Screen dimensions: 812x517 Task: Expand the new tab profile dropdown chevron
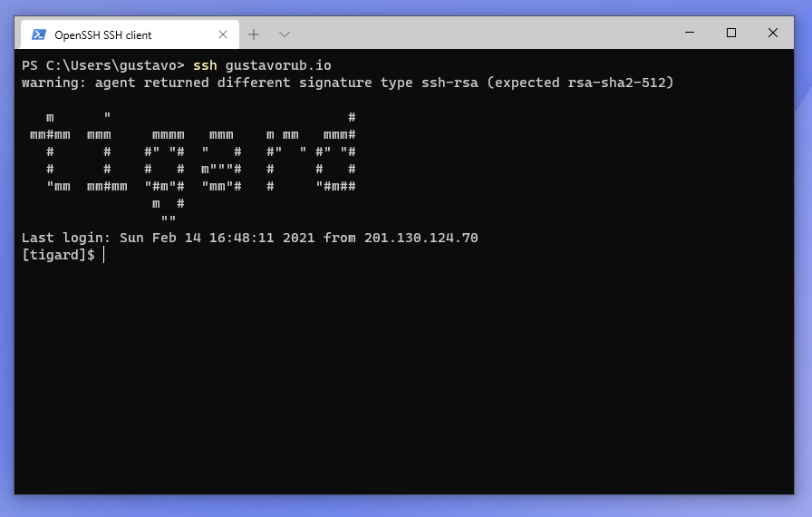285,34
